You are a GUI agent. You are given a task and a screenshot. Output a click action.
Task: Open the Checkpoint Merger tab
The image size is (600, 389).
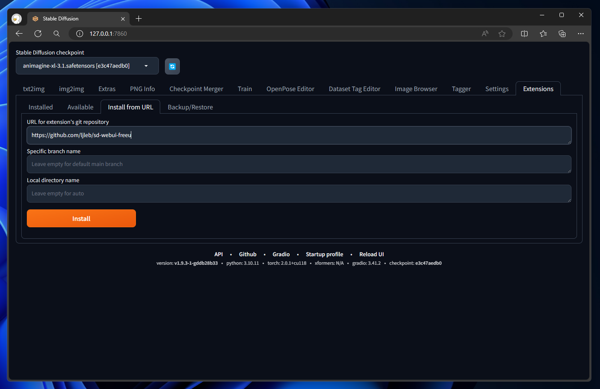tap(196, 89)
